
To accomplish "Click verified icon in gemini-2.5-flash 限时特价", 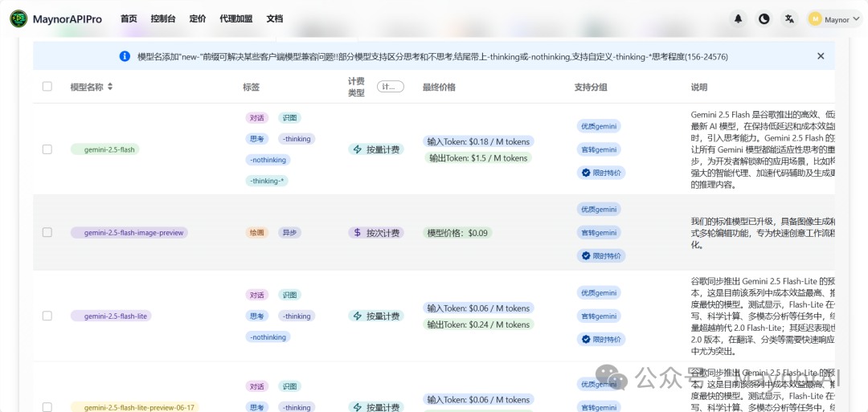I will (x=586, y=173).
